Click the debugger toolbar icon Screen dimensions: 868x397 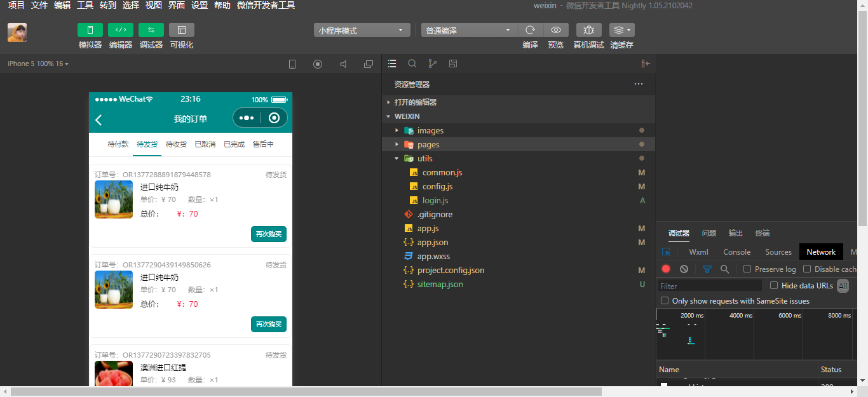[x=151, y=30]
